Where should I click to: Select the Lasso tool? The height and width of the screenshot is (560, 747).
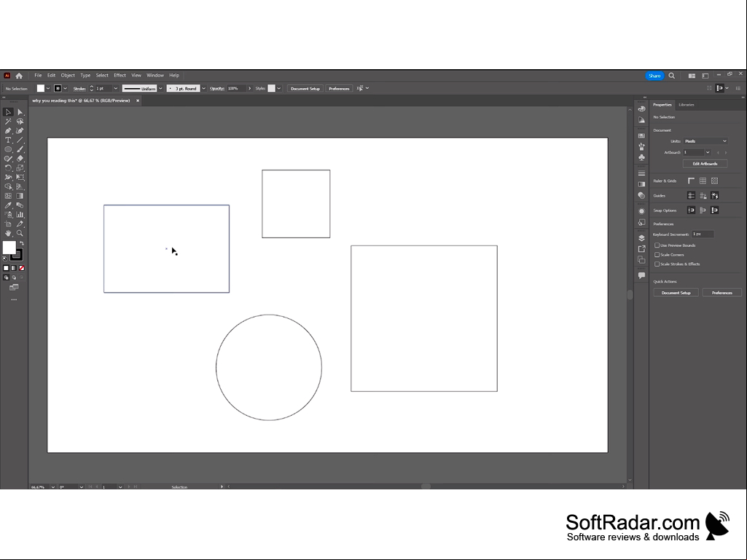(20, 122)
